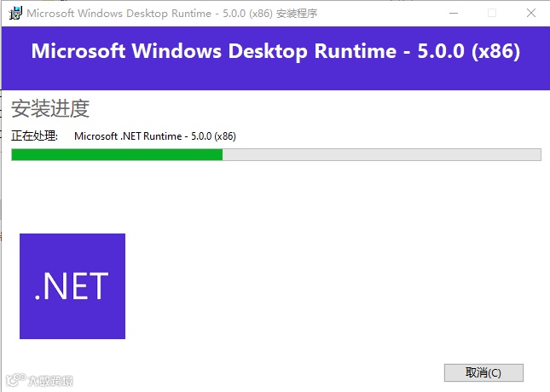Click the disabled maximize button

click(492, 13)
